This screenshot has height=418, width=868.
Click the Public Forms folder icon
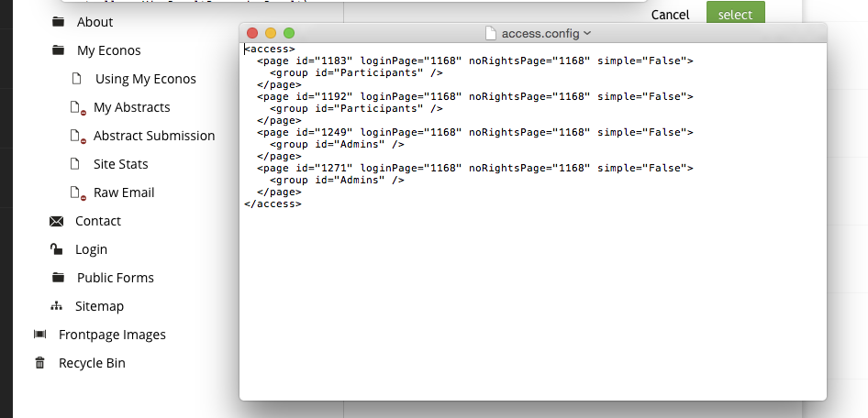click(59, 278)
